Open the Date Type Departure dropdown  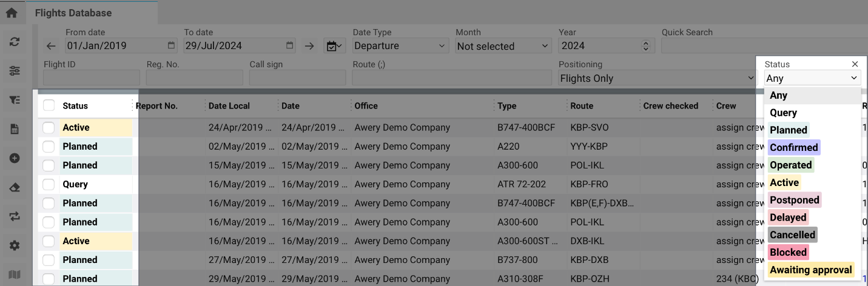click(x=400, y=46)
